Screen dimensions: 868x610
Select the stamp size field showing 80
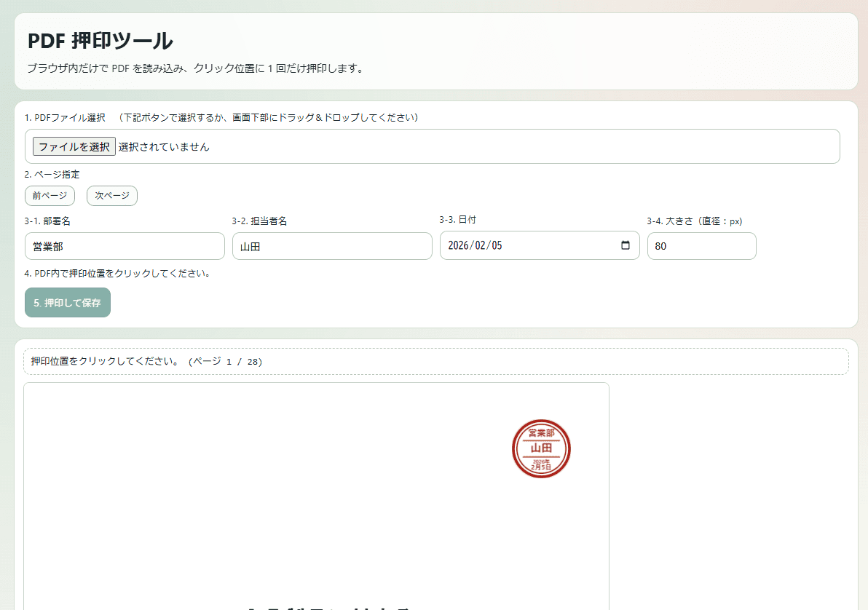tap(701, 246)
